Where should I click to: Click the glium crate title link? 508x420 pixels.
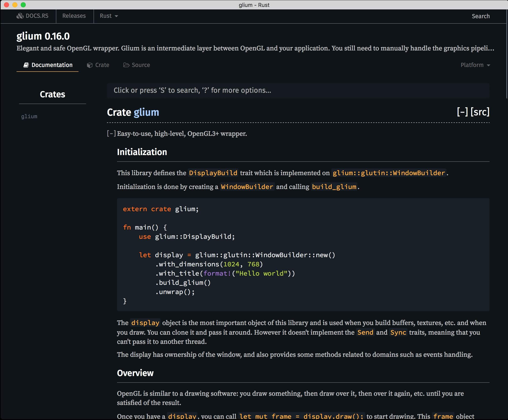146,112
